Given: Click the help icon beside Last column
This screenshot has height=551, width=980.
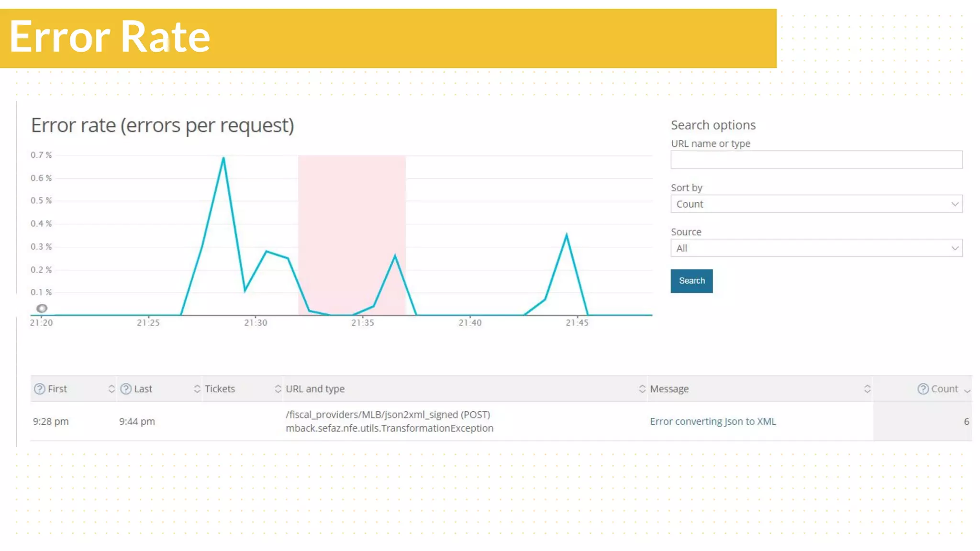Looking at the screenshot, I should tap(126, 389).
